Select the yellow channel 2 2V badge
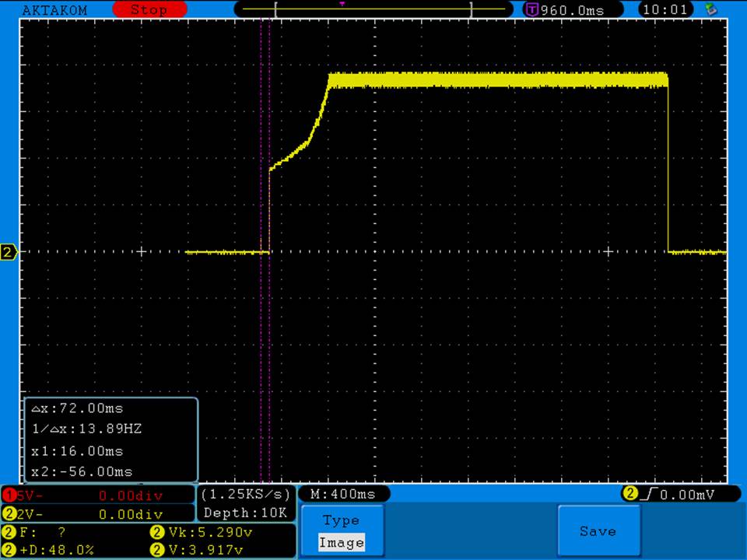The height and width of the screenshot is (560, 747). (10, 513)
